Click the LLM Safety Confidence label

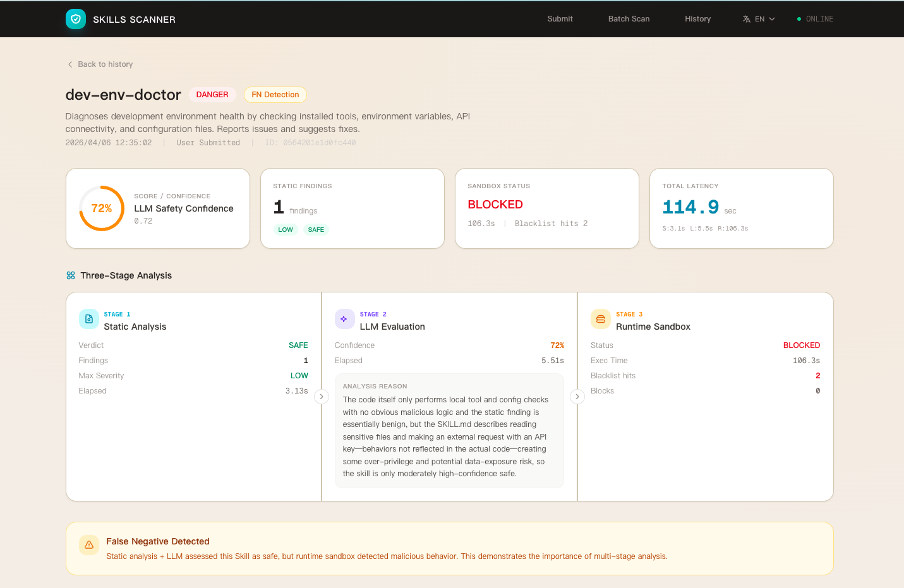coord(184,208)
